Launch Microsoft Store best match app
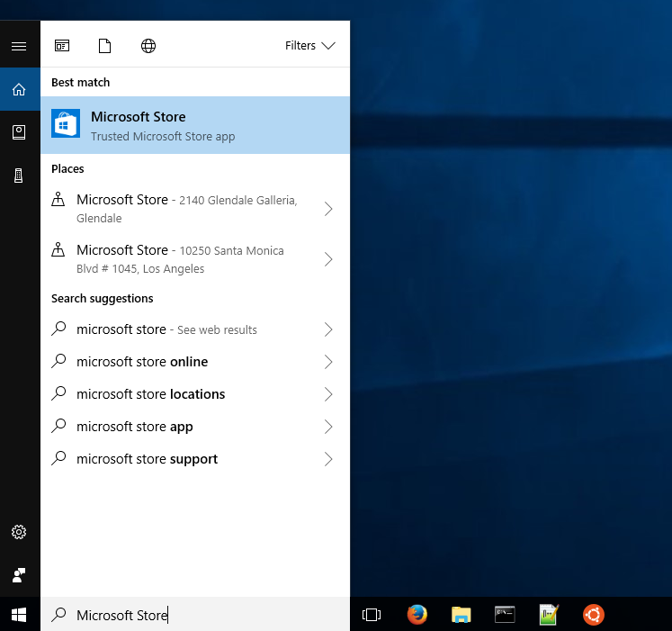Image resolution: width=672 pixels, height=631 pixels. point(195,125)
